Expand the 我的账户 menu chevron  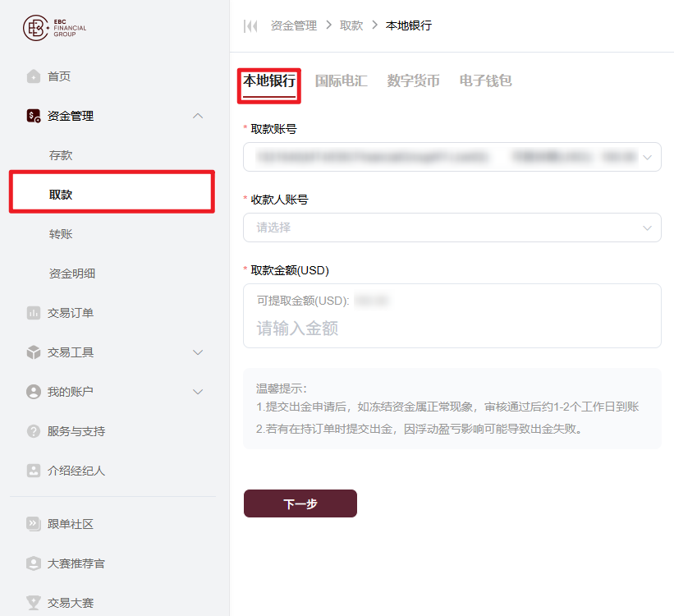[x=198, y=392]
